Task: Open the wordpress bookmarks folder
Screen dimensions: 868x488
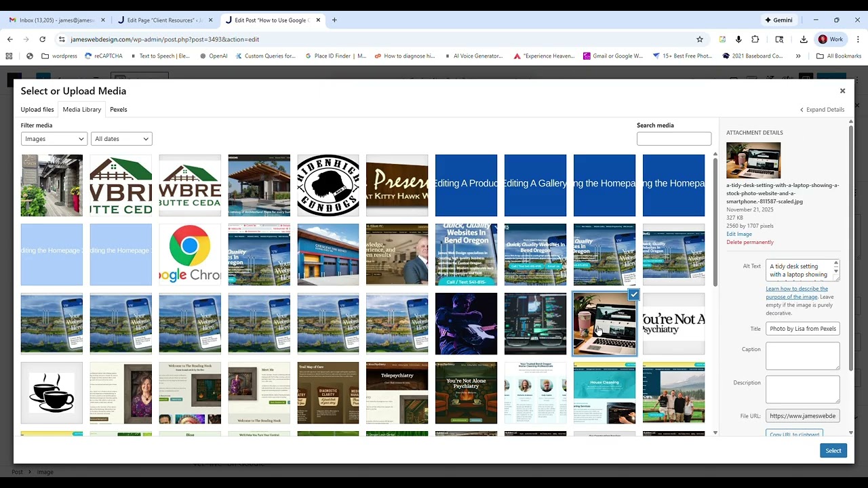Action: point(60,56)
